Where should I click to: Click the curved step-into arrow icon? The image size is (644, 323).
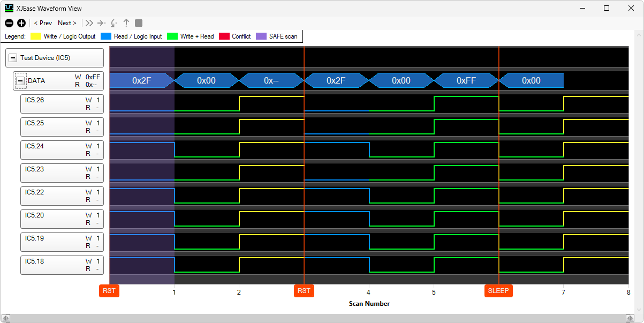113,23
